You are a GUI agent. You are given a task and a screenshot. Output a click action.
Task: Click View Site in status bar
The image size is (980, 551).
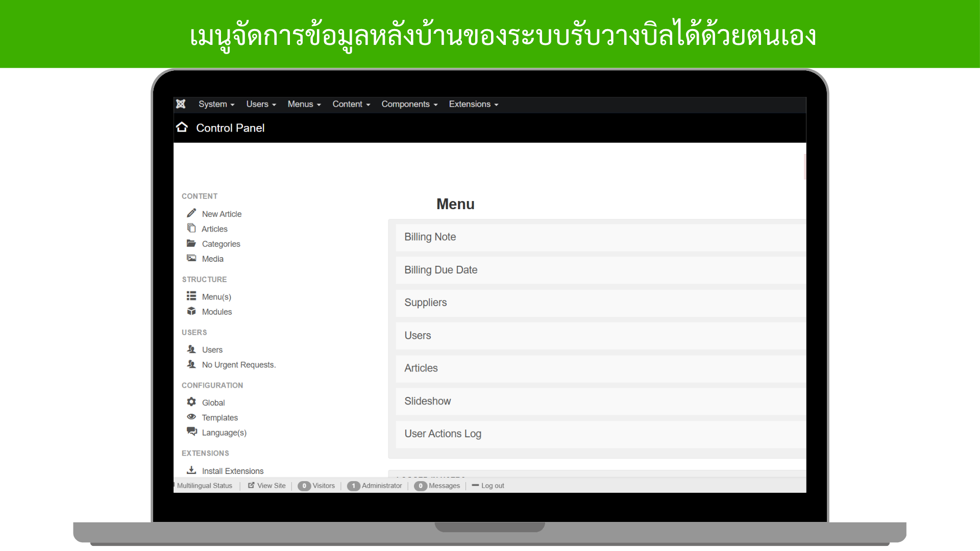[x=271, y=486]
